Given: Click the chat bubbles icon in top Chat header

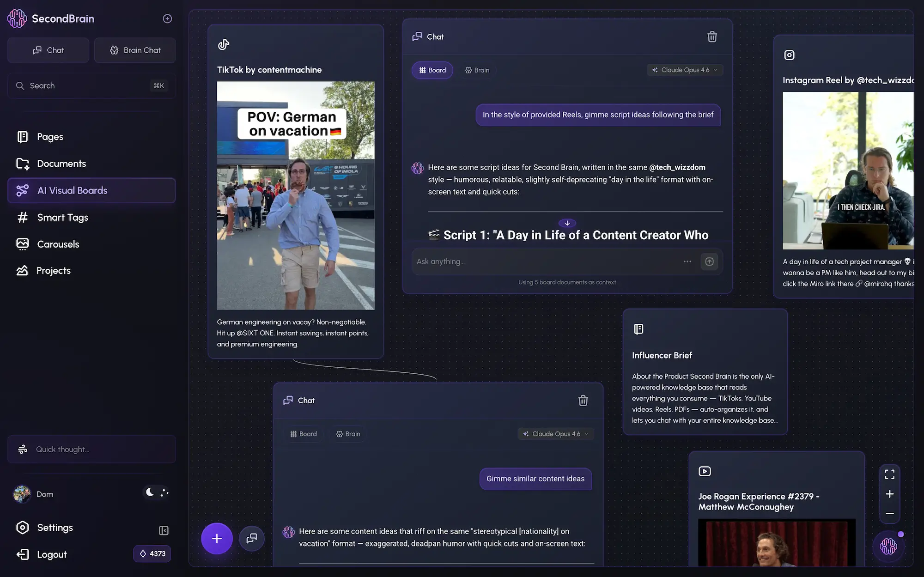Looking at the screenshot, I should (x=417, y=36).
